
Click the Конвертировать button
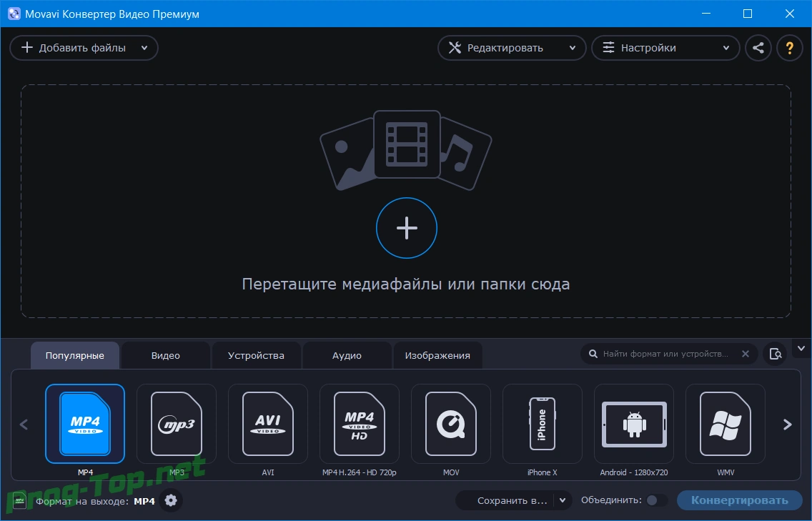[x=740, y=500]
